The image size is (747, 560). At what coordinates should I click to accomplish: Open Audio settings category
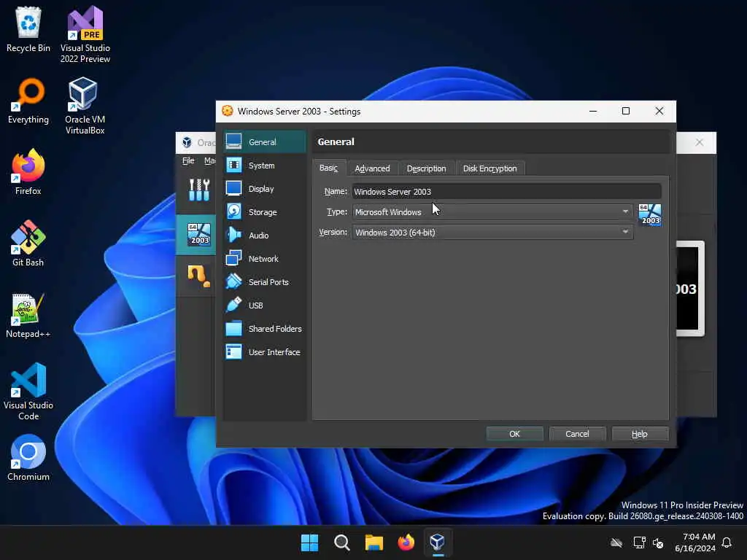pyautogui.click(x=264, y=236)
